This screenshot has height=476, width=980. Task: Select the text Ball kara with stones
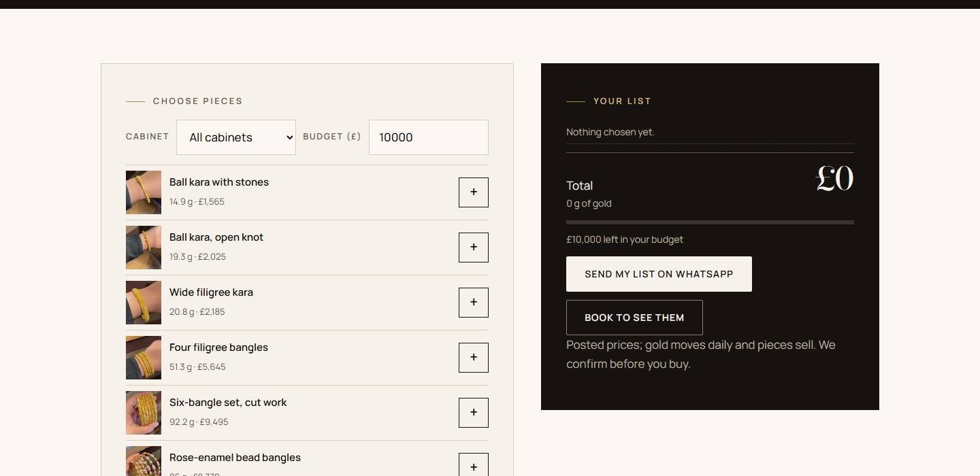click(x=219, y=182)
